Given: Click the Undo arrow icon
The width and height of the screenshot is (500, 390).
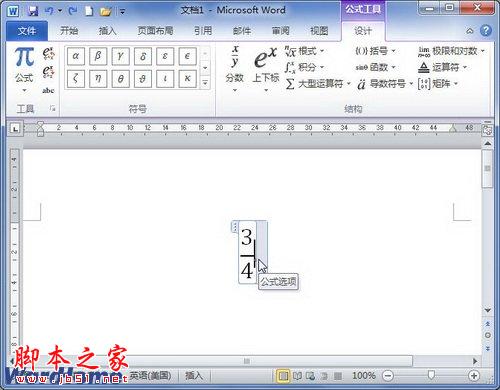Looking at the screenshot, I should (x=49, y=11).
